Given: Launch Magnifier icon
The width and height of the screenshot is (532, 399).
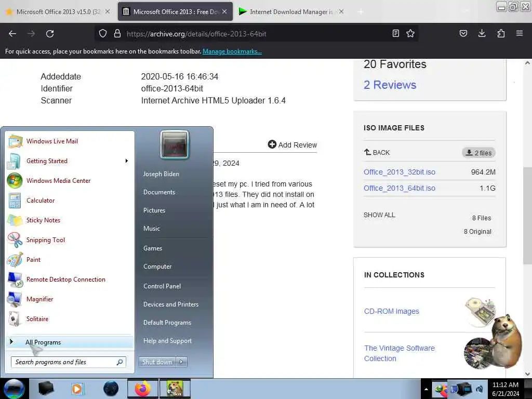Looking at the screenshot, I should (15, 299).
